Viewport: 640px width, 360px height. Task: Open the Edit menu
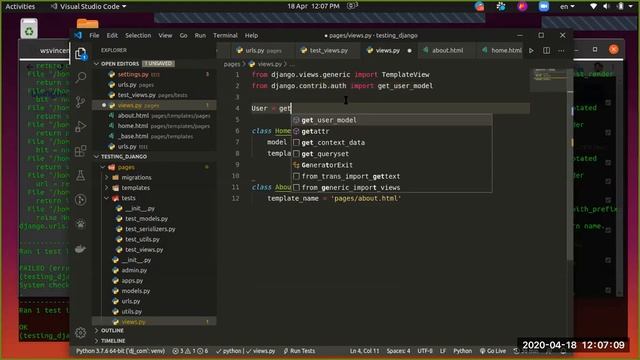pyautogui.click(x=112, y=36)
